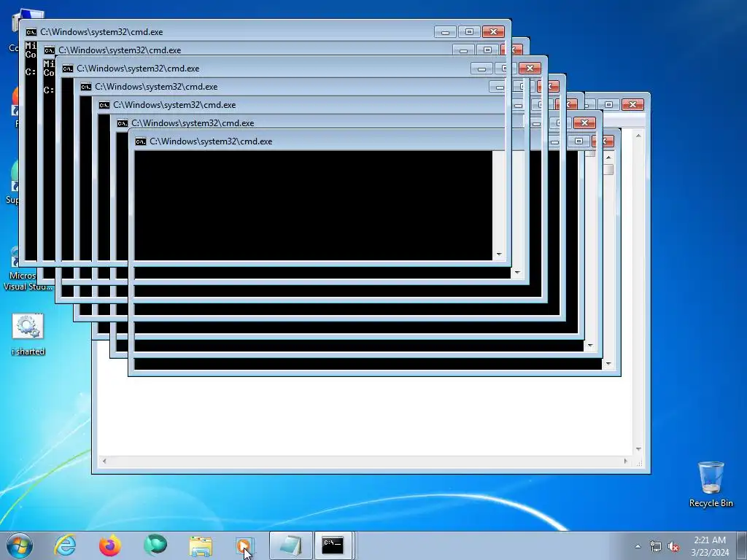Screen dimensions: 747x560
Task: Open system menu icon of topmost cmd window
Action: pyautogui.click(x=31, y=32)
